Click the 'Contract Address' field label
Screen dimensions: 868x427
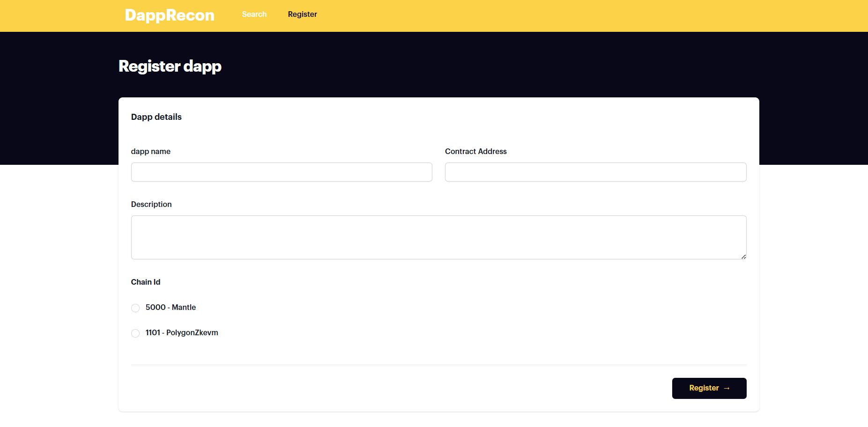pyautogui.click(x=476, y=152)
